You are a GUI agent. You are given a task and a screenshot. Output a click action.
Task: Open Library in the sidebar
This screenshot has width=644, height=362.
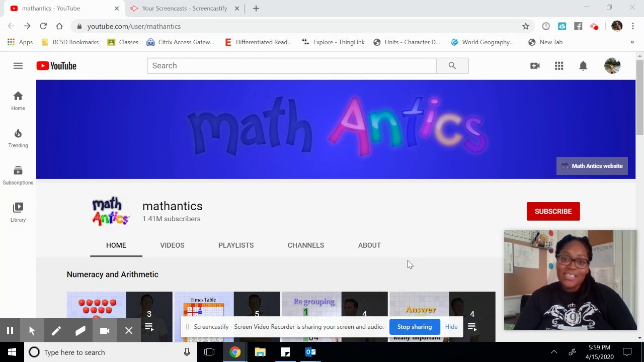pyautogui.click(x=18, y=212)
